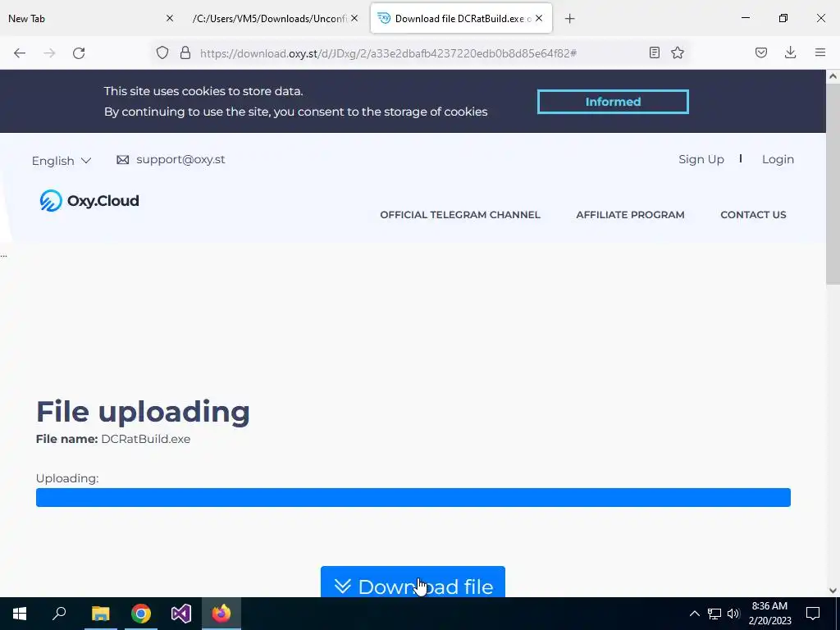Image resolution: width=840 pixels, height=630 pixels.
Task: Open the volume speaker tray icon
Action: pyautogui.click(x=733, y=614)
